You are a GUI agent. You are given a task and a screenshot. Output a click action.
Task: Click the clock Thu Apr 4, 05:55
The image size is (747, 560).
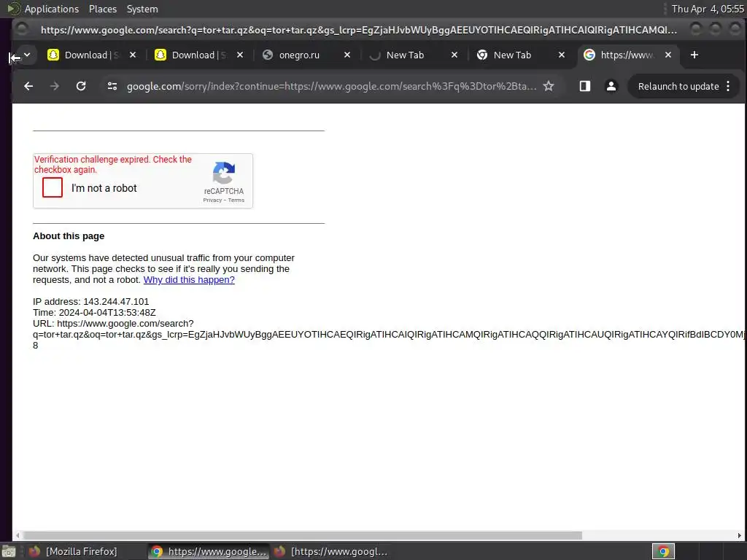(x=707, y=9)
